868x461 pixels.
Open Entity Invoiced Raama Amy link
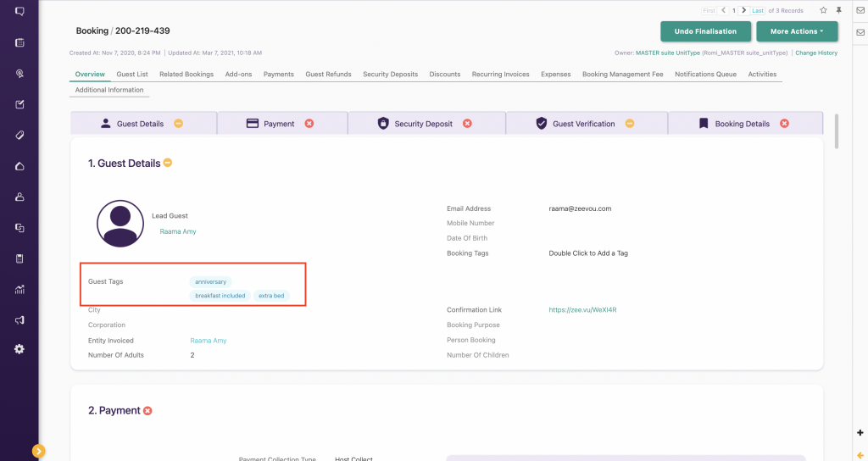(x=209, y=341)
